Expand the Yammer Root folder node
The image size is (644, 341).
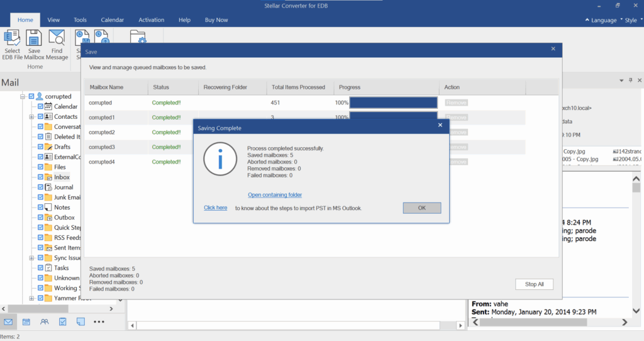pyautogui.click(x=31, y=298)
